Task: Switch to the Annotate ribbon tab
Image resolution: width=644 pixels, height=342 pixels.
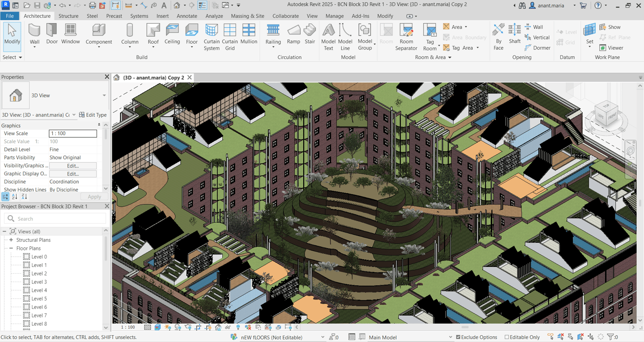Action: click(x=186, y=16)
